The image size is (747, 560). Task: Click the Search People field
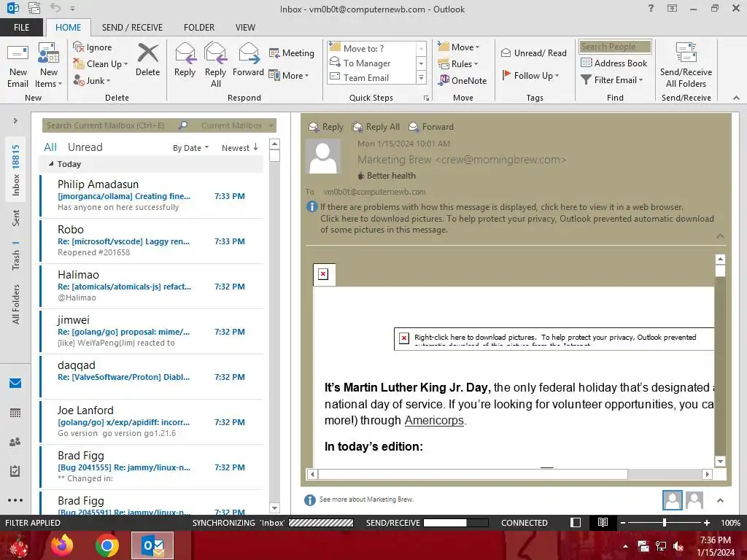click(615, 47)
